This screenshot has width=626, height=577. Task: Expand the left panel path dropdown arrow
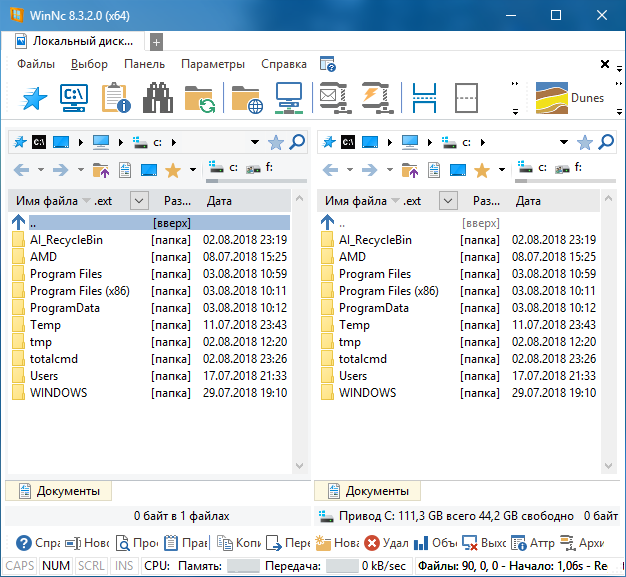(255, 142)
